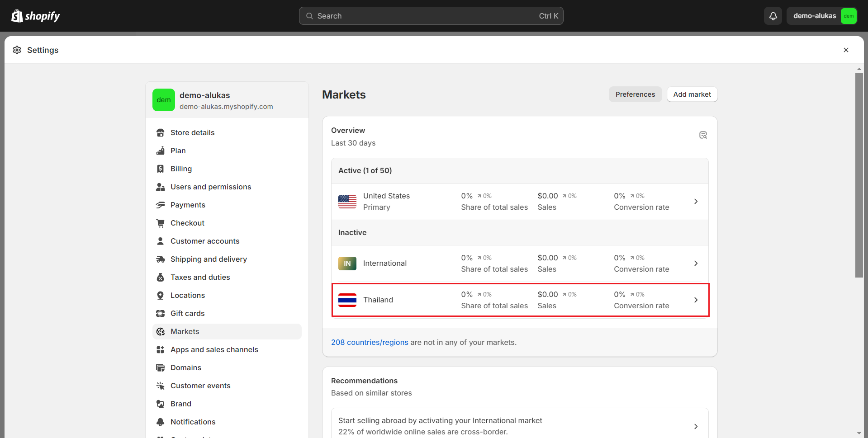This screenshot has width=868, height=438.
Task: Click the Settings gear icon
Action: pos(17,50)
